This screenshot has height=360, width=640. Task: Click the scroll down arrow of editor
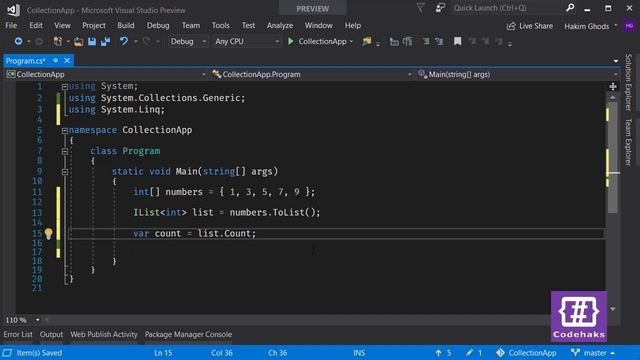[613, 309]
